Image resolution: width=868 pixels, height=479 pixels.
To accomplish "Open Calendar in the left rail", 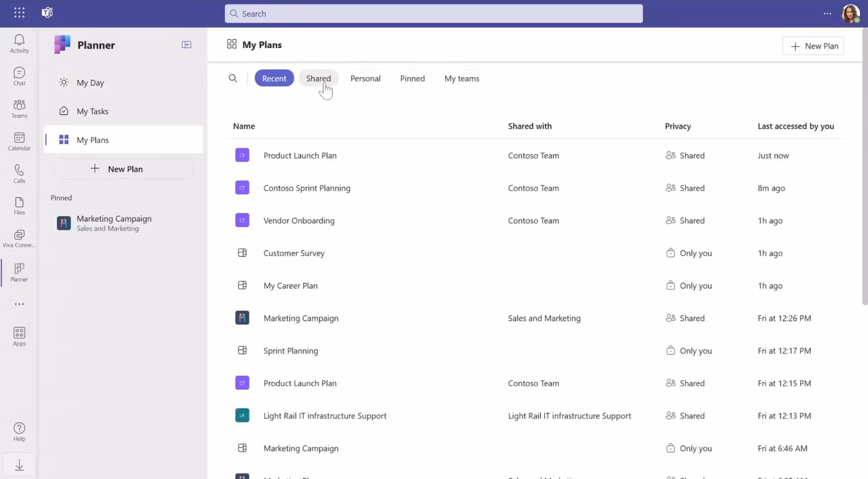I will pos(19,142).
